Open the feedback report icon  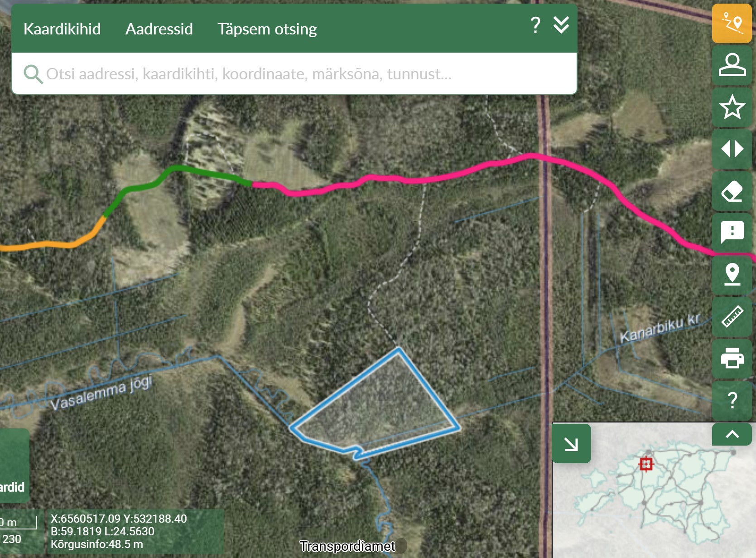tap(732, 233)
